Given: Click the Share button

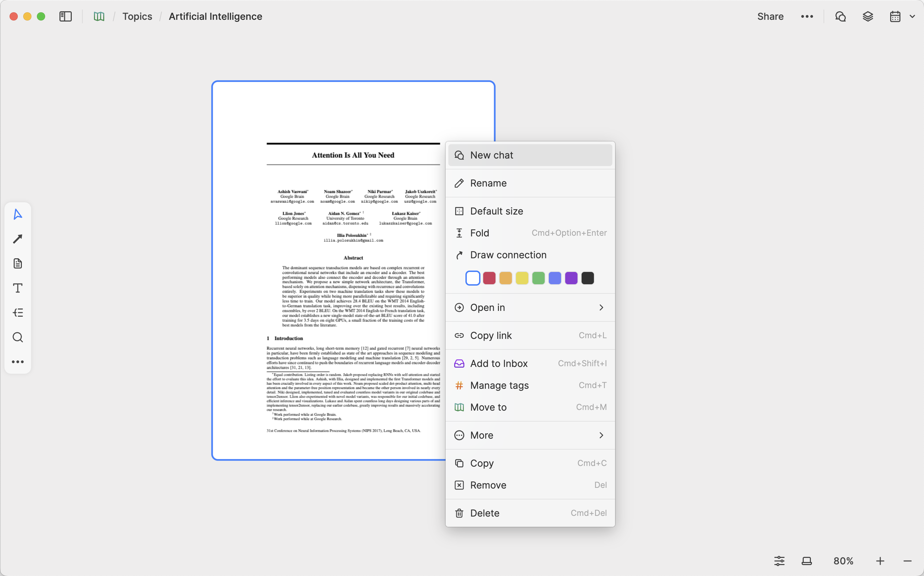Looking at the screenshot, I should coord(770,16).
